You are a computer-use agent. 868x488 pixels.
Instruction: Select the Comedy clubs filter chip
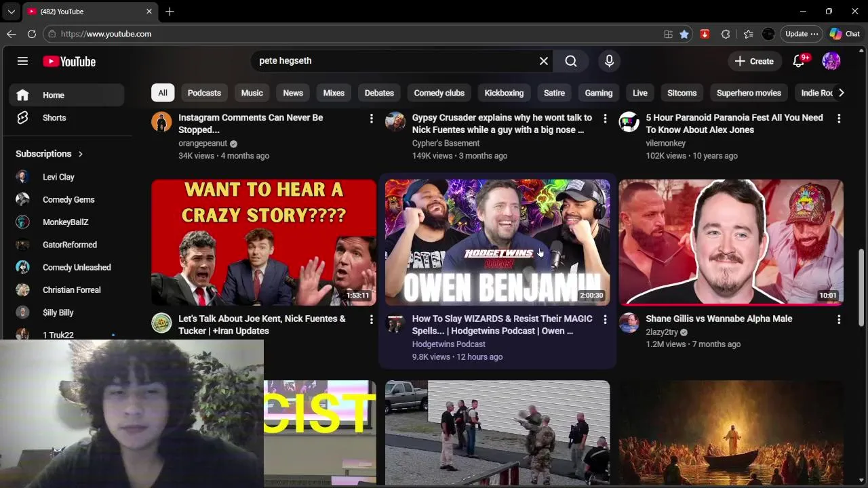point(439,93)
